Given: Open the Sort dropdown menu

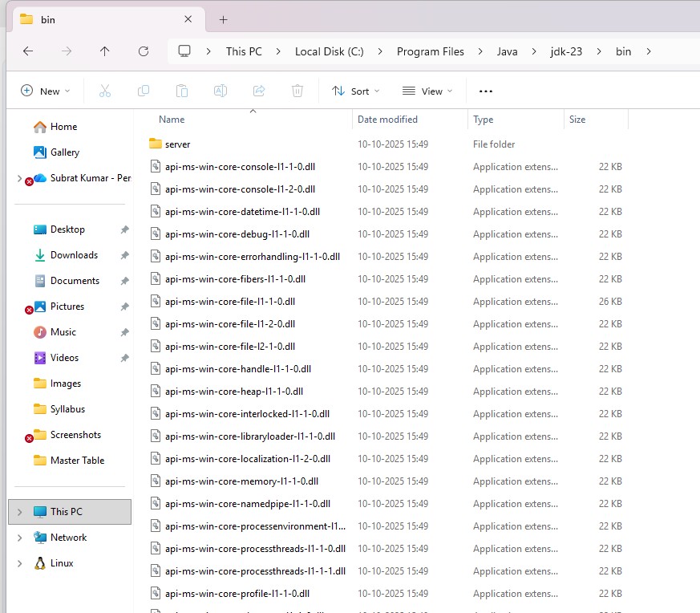Looking at the screenshot, I should tap(356, 91).
